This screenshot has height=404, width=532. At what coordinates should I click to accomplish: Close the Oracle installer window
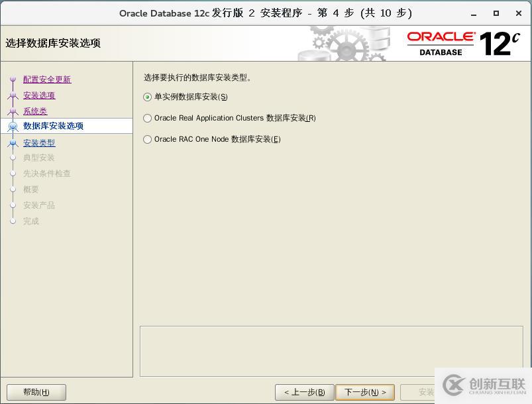point(519,13)
